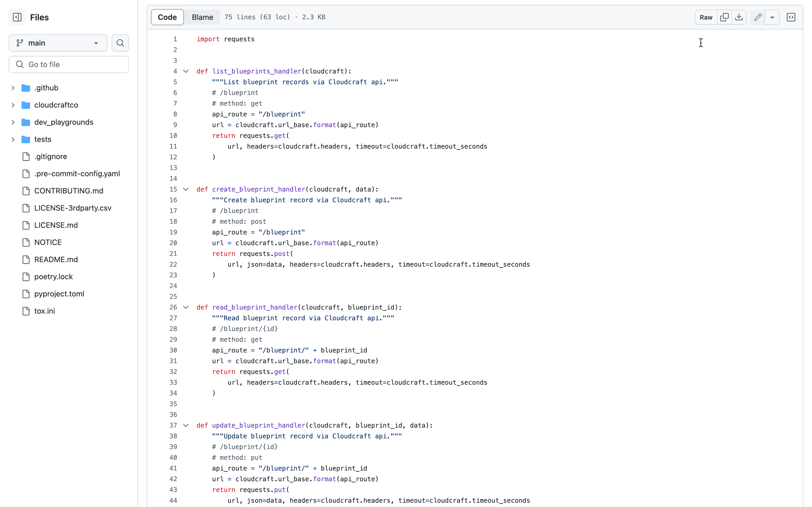Viewport: 812px width, 507px height.
Task: Open the README.md file
Action: (56, 260)
